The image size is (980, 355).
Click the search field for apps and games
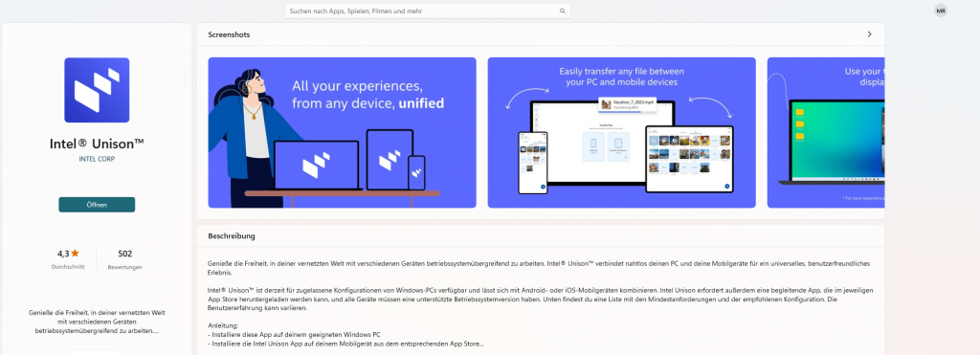point(428,11)
